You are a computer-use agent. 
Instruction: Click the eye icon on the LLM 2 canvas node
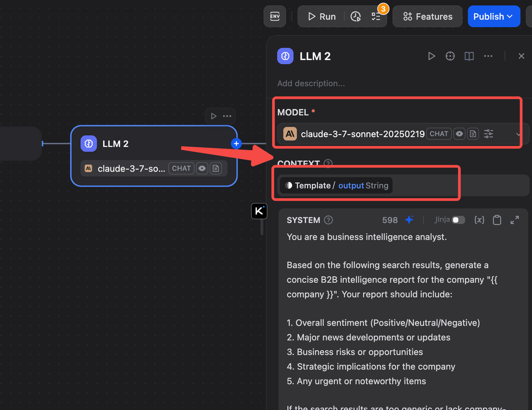[202, 168]
